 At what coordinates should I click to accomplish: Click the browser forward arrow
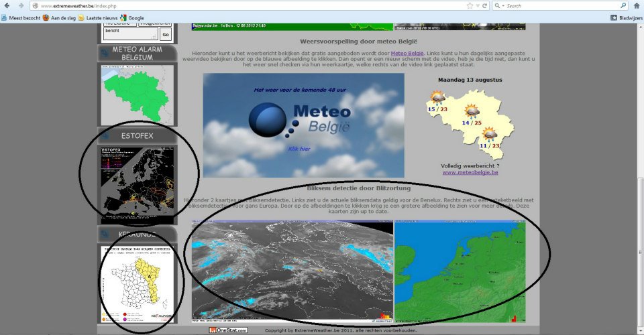click(21, 6)
